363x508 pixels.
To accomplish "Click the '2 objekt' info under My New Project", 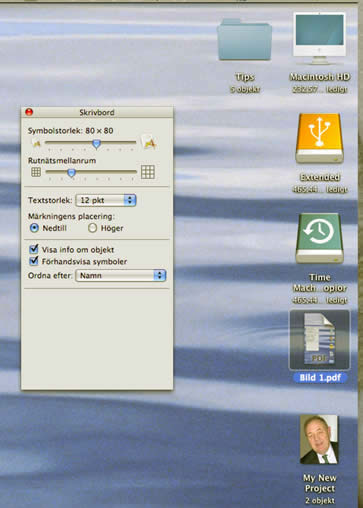I will point(320,500).
